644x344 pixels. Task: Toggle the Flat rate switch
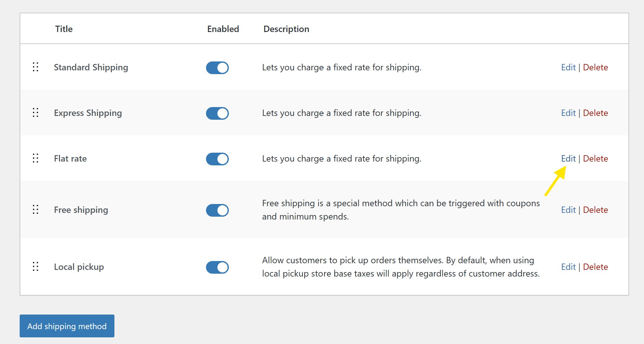point(217,159)
